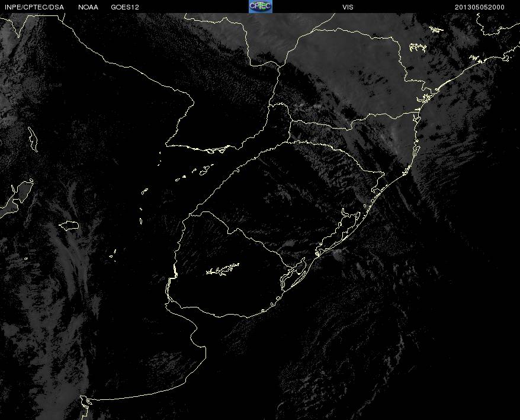
Task: Select the small oval lake outline at left
Action: click(69, 225)
